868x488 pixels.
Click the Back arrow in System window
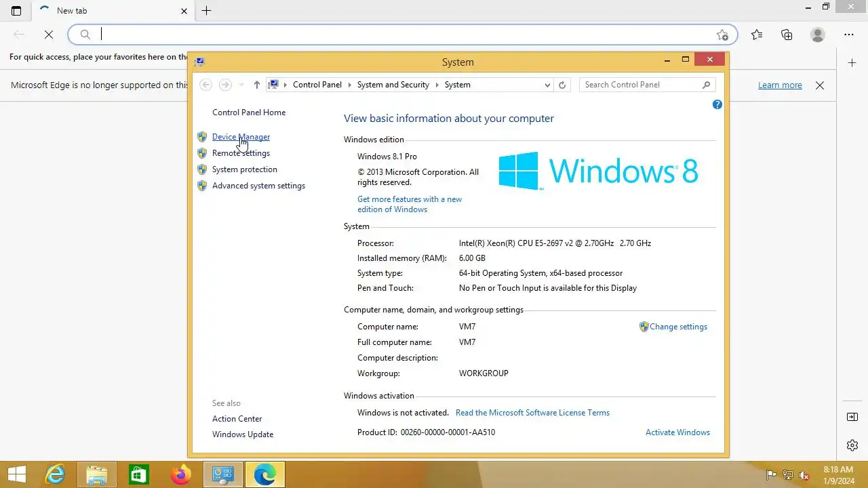pos(206,85)
